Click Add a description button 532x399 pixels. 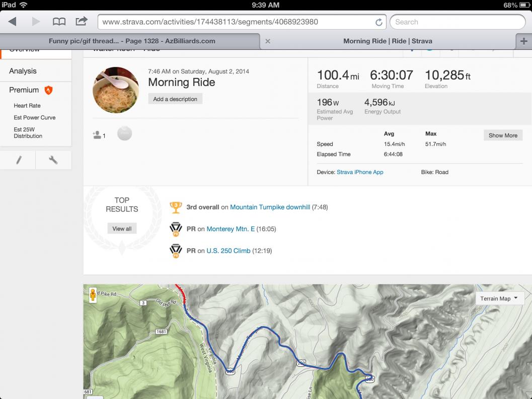(x=175, y=99)
